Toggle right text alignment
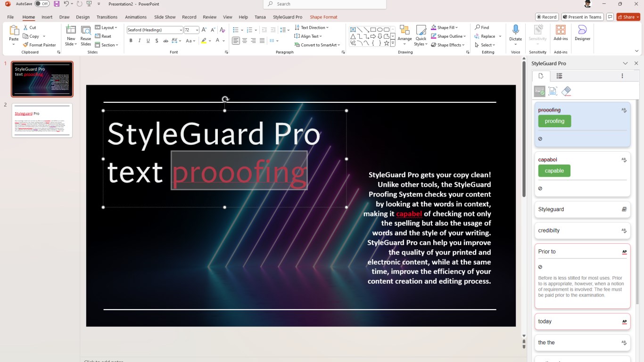This screenshot has height=362, width=644. (x=254, y=41)
